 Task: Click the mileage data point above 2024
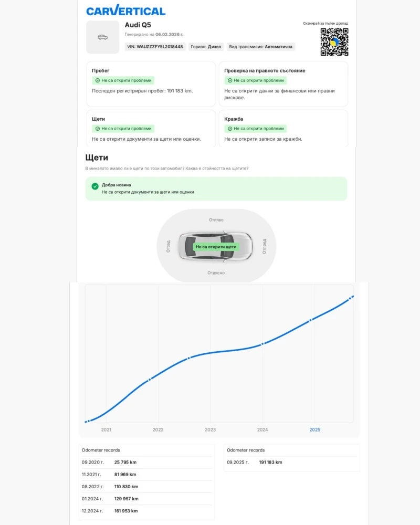point(262,344)
